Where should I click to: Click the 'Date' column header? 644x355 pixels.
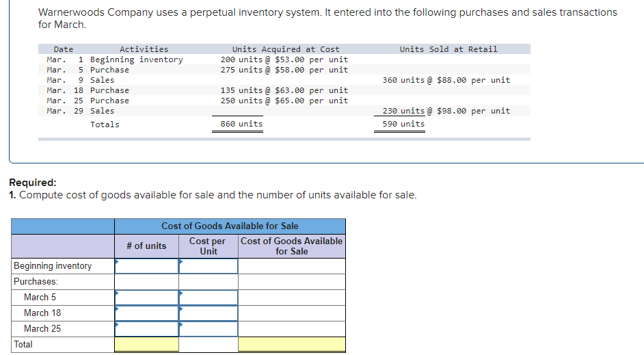coord(64,49)
